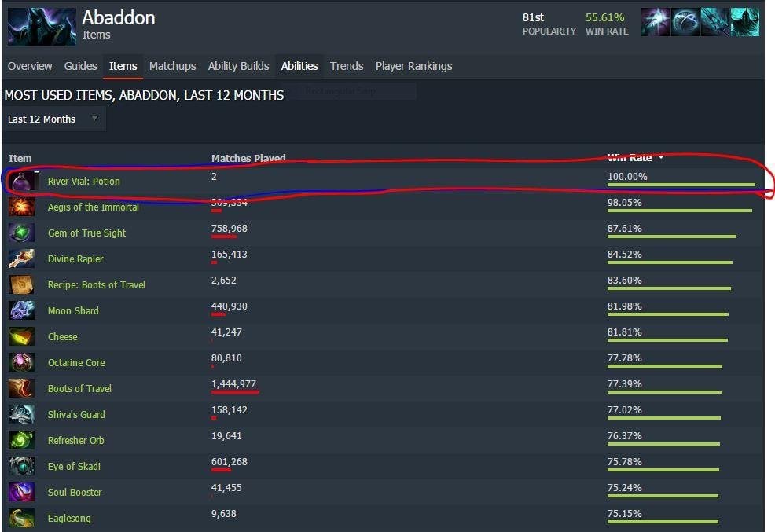Open the Eaglesong link
This screenshot has height=532, width=775.
(x=69, y=518)
